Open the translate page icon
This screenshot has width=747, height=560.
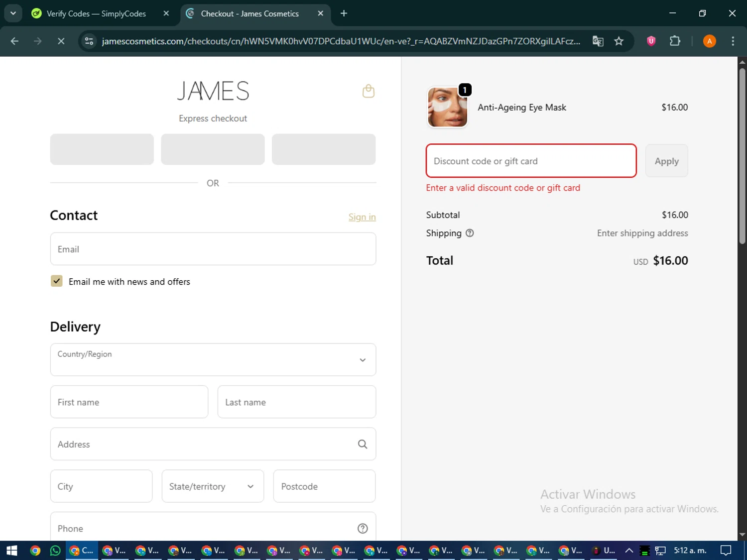(598, 41)
